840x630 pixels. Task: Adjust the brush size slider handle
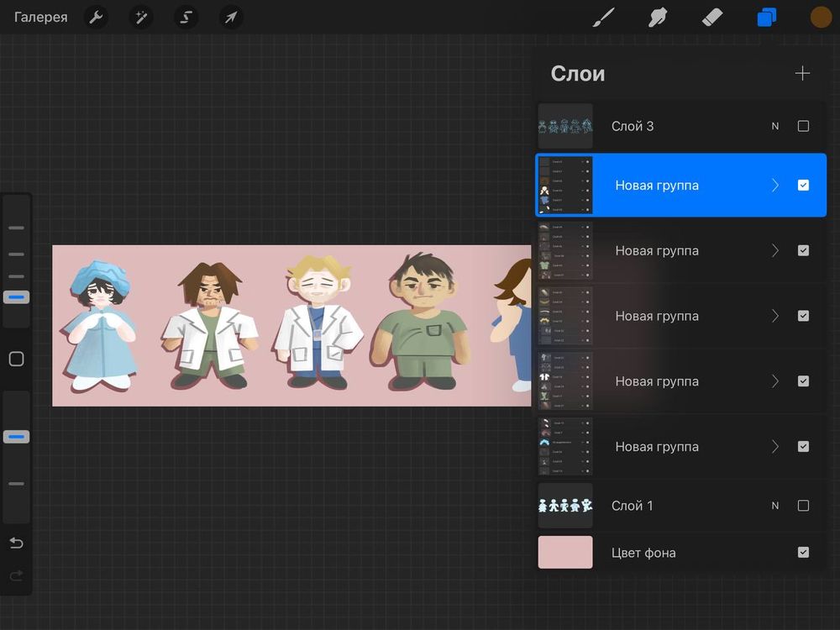tap(16, 297)
